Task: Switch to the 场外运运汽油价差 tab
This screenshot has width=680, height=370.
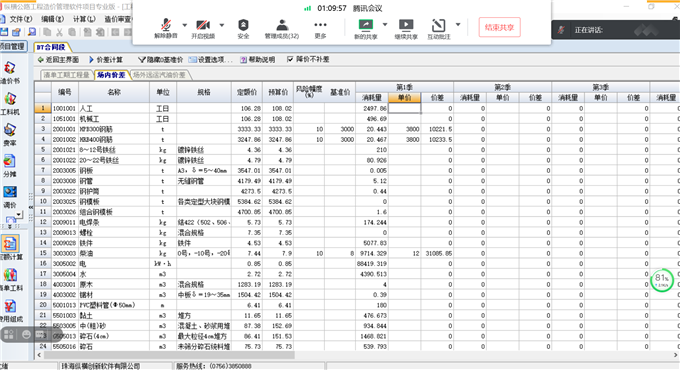Action: (x=159, y=75)
